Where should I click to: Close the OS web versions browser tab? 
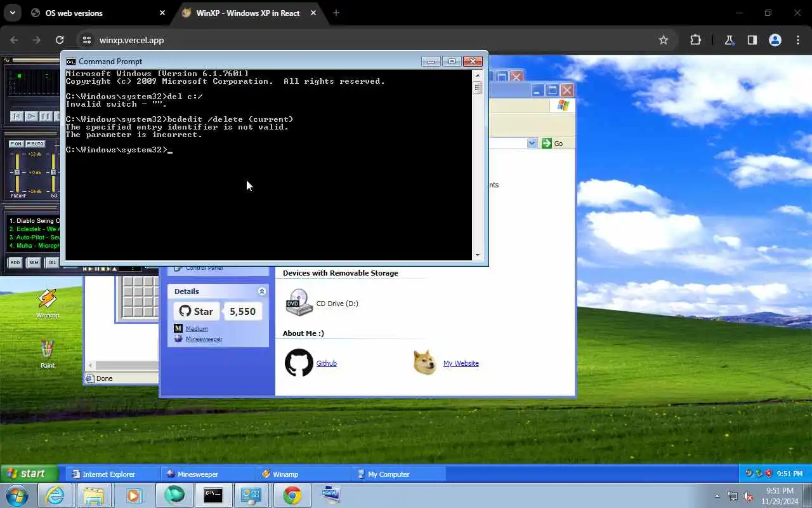pyautogui.click(x=162, y=13)
